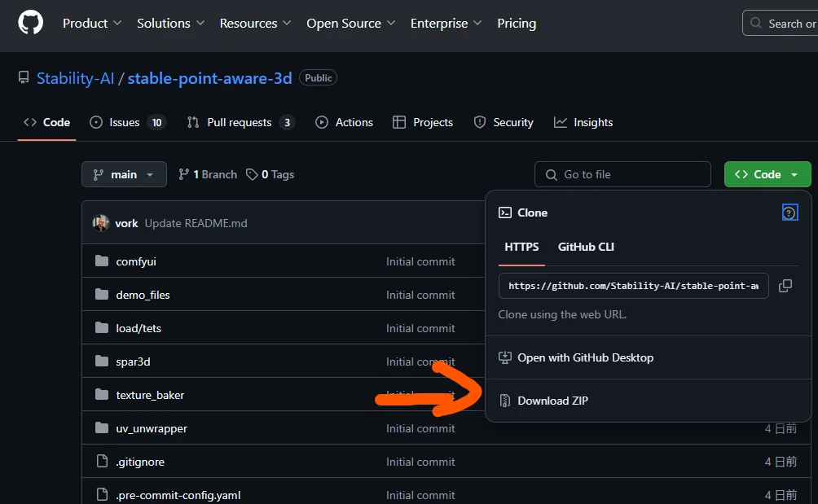Click the folder icon next to spar3d
The image size is (818, 504).
point(102,361)
